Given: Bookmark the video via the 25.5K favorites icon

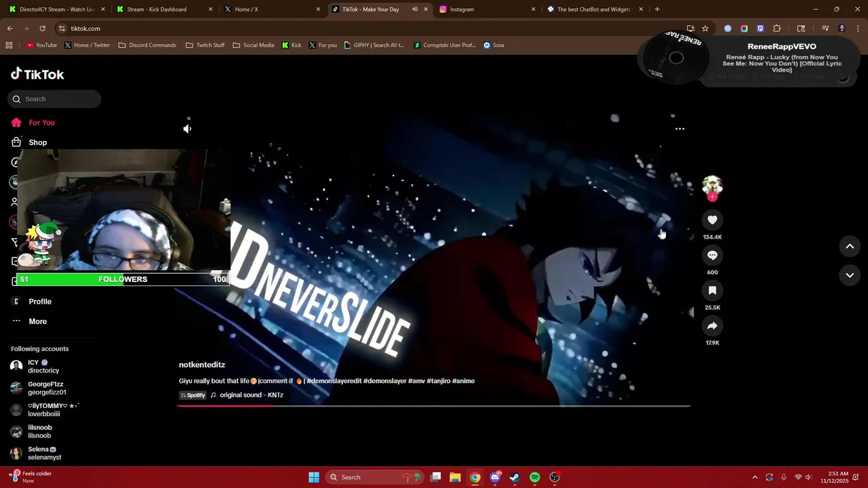Looking at the screenshot, I should pyautogui.click(x=712, y=290).
